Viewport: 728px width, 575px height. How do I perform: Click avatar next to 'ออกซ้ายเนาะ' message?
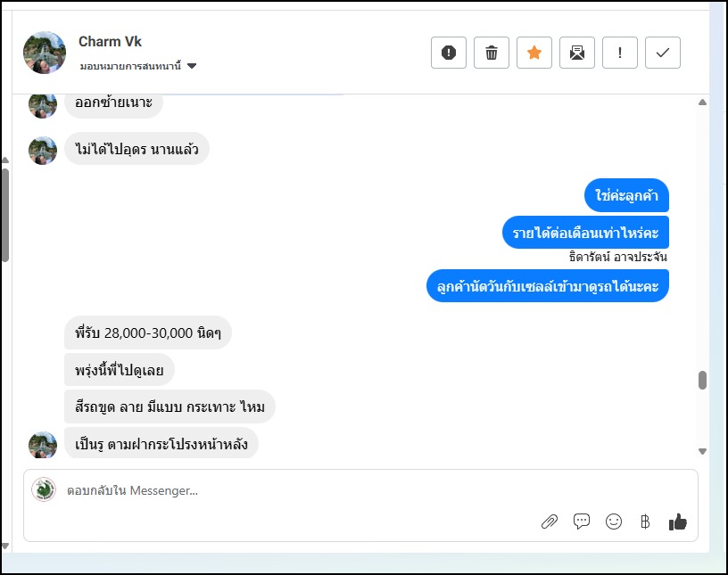coord(43,106)
